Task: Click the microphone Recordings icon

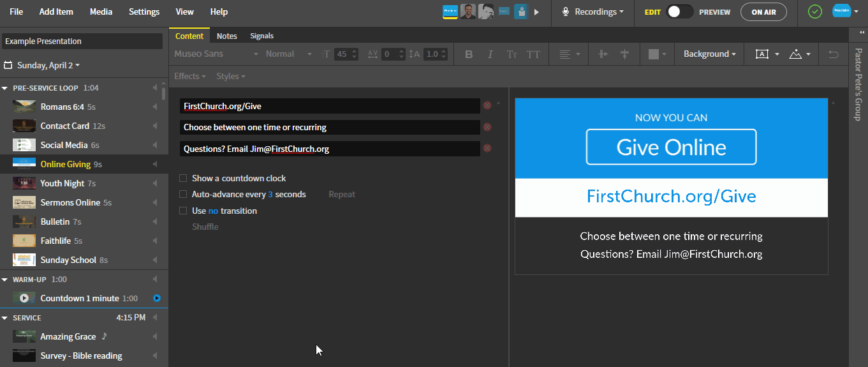Action: (x=565, y=11)
